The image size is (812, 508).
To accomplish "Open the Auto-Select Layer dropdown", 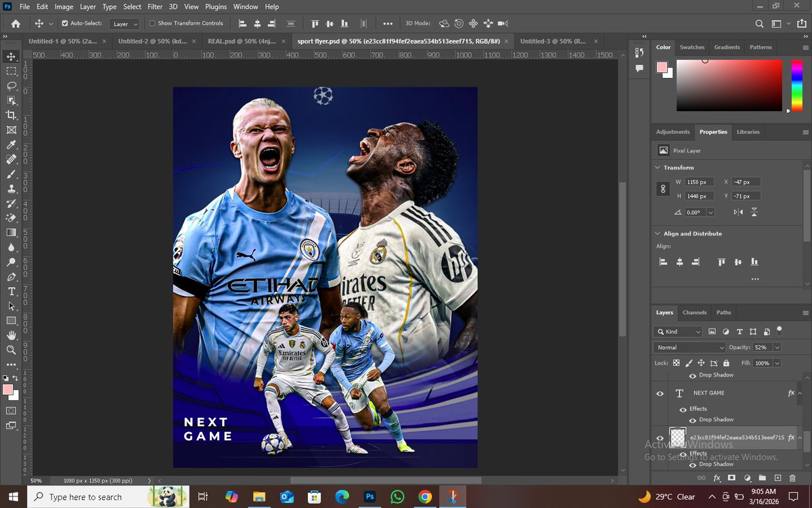I will point(125,23).
